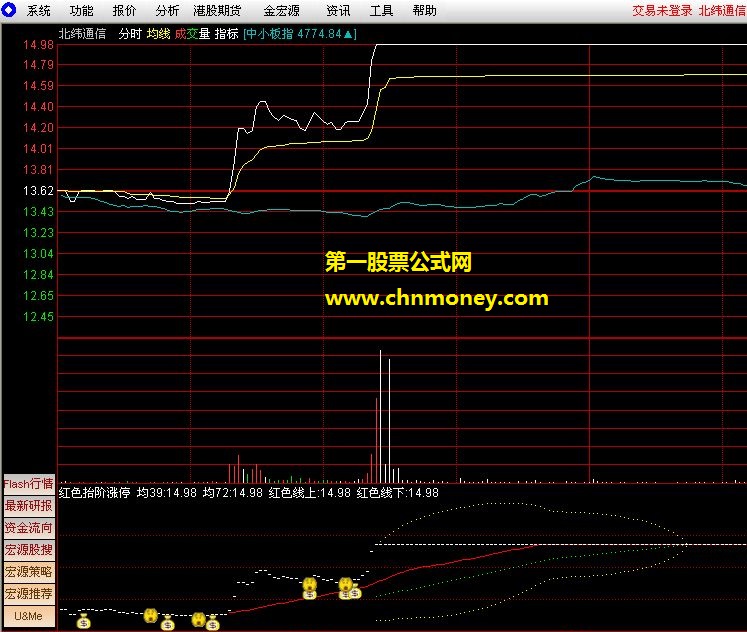The height and width of the screenshot is (632, 747).
Task: Click the 12.45 price axis label
Action: pyautogui.click(x=38, y=316)
